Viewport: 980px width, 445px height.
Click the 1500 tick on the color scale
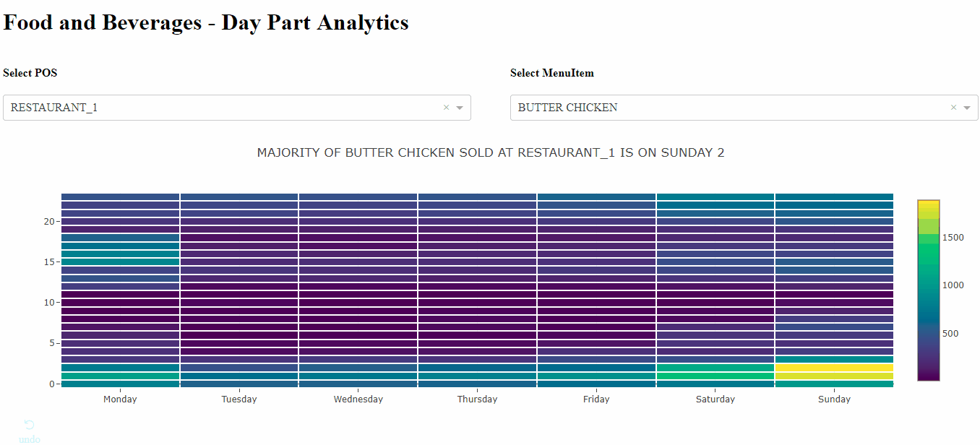(953, 238)
